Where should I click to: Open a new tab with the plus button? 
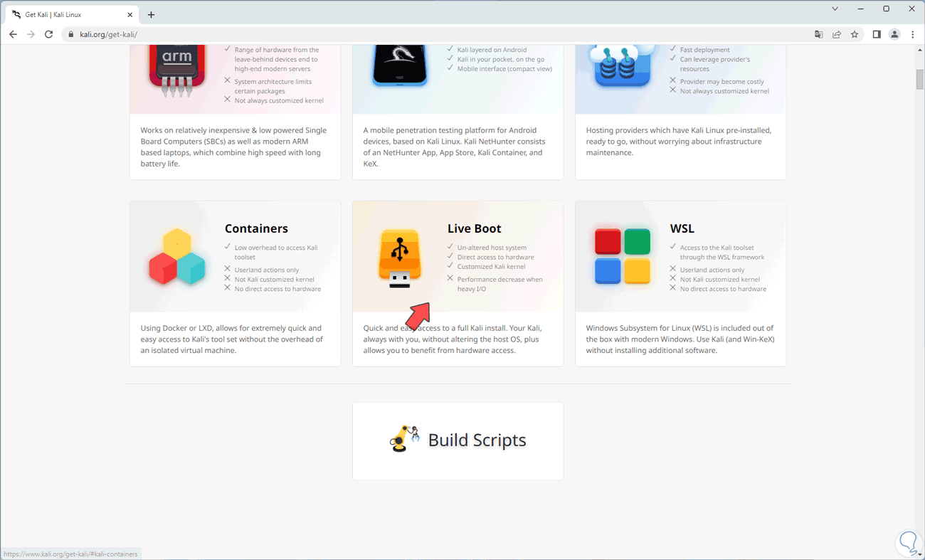pos(151,14)
